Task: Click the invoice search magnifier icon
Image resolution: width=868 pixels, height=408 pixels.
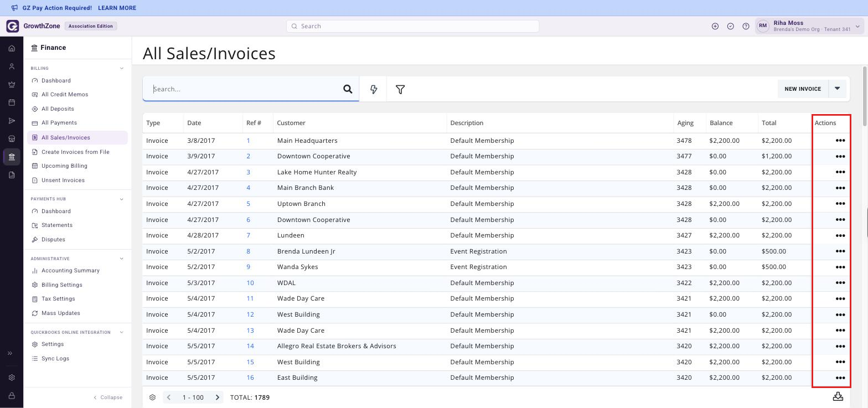Action: click(348, 89)
